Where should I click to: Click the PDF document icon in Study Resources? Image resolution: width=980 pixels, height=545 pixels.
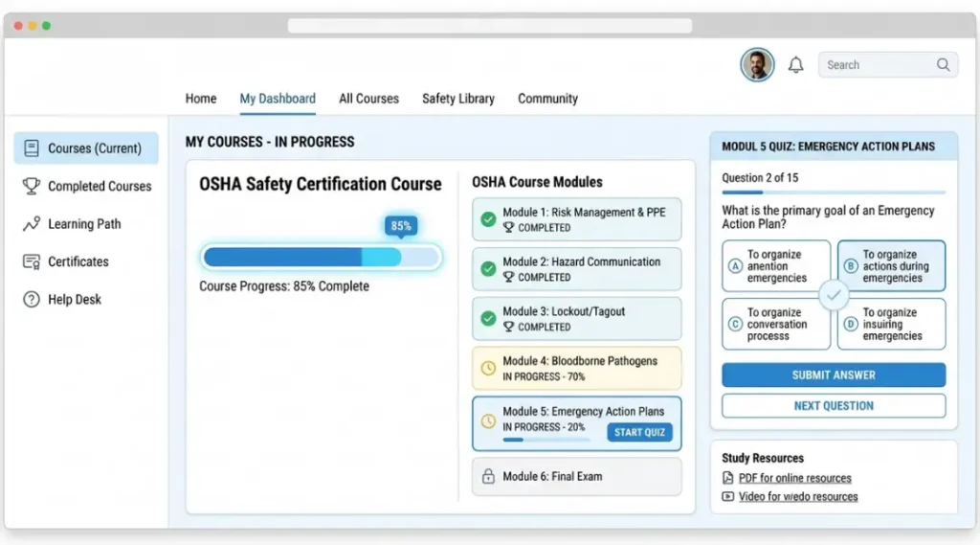pos(727,478)
